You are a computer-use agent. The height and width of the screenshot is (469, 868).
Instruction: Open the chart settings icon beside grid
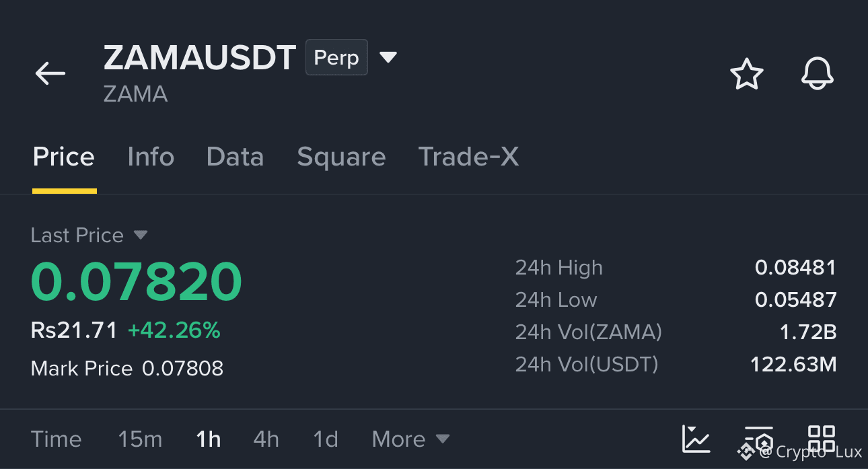pos(759,439)
